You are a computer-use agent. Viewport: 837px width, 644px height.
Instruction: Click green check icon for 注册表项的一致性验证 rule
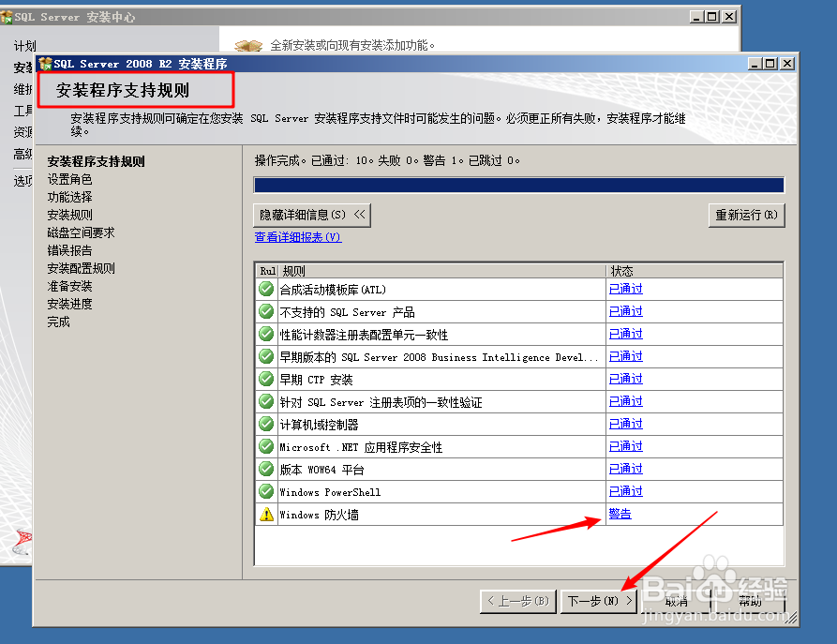266,401
